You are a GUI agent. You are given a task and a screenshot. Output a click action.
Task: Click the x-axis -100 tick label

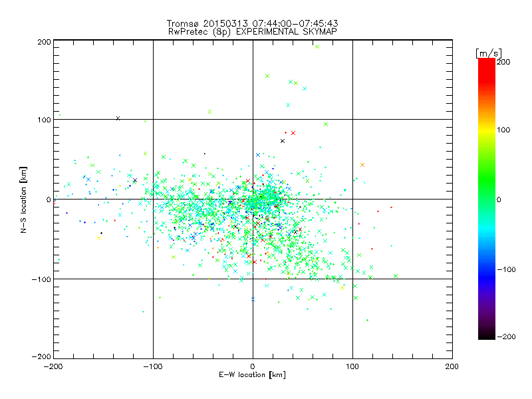tap(153, 367)
